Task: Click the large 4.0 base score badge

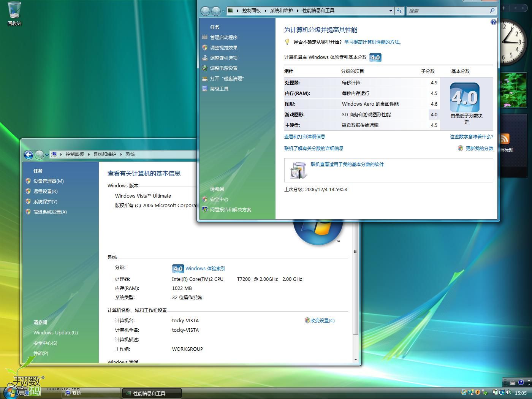Action: (465, 97)
